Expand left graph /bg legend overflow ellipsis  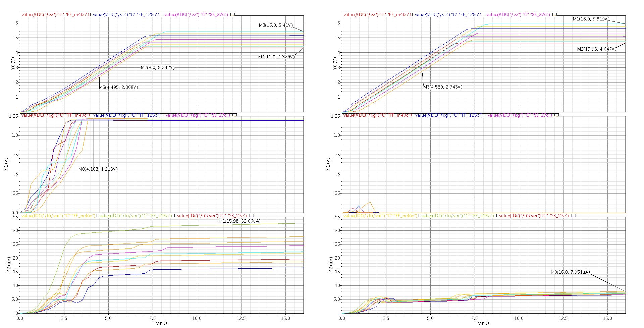tap(235, 115)
